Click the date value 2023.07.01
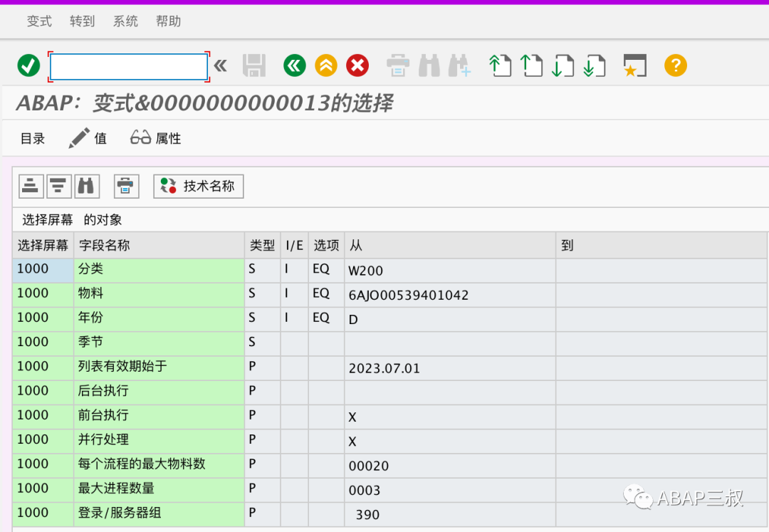Image resolution: width=769 pixels, height=532 pixels. tap(384, 368)
